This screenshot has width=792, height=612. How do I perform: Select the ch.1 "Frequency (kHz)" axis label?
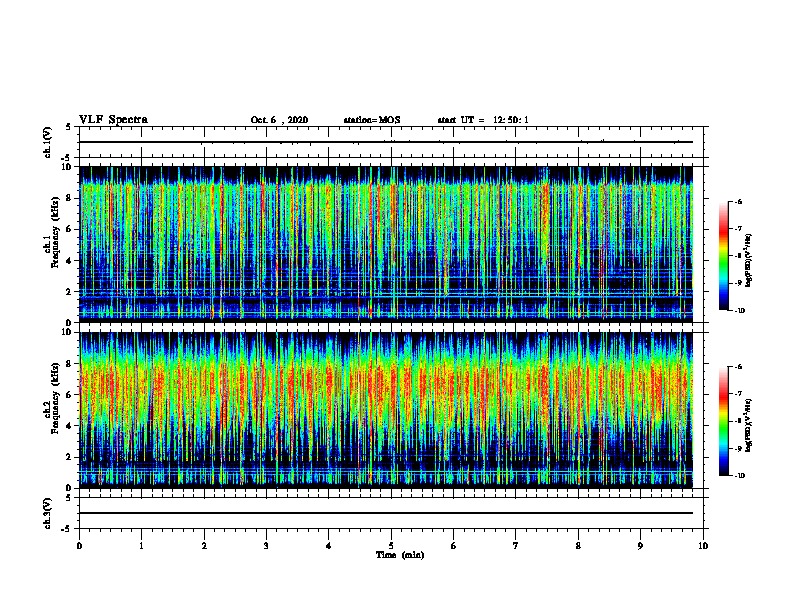tap(55, 233)
